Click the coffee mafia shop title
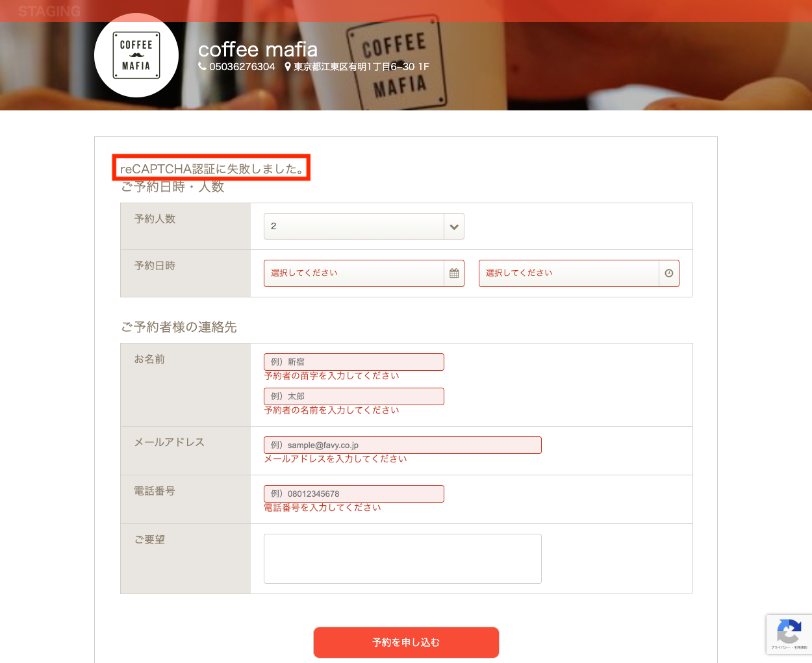The height and width of the screenshot is (663, 812). pos(258,49)
